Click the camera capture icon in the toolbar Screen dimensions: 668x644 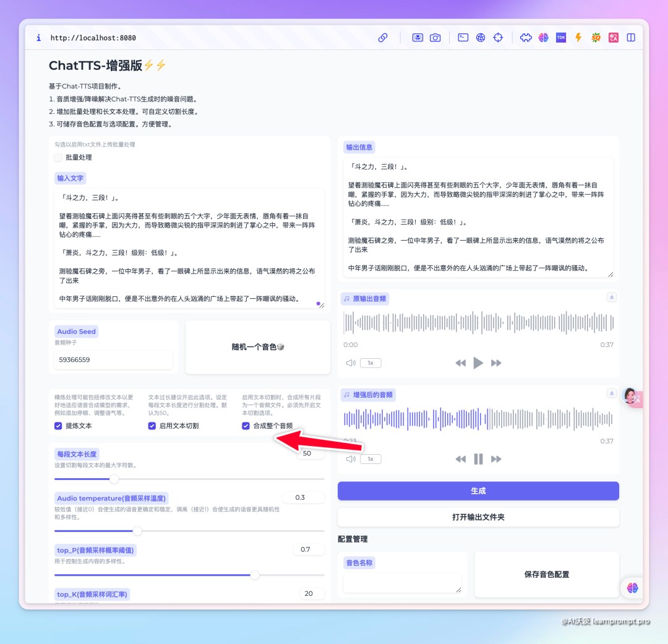(435, 37)
